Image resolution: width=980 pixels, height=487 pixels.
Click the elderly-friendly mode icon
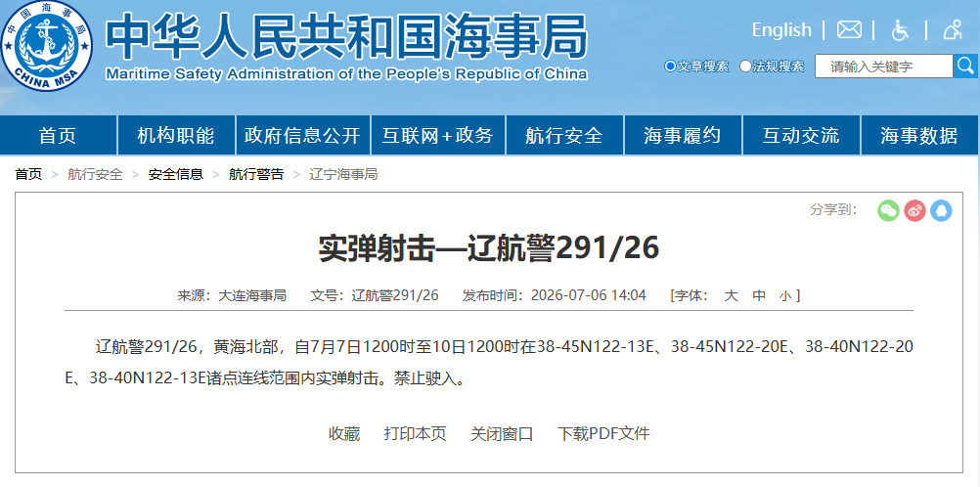tap(953, 29)
